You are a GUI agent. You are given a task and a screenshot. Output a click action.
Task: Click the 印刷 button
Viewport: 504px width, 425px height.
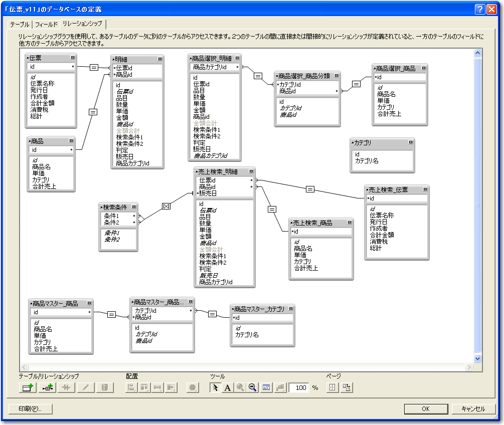[x=31, y=408]
